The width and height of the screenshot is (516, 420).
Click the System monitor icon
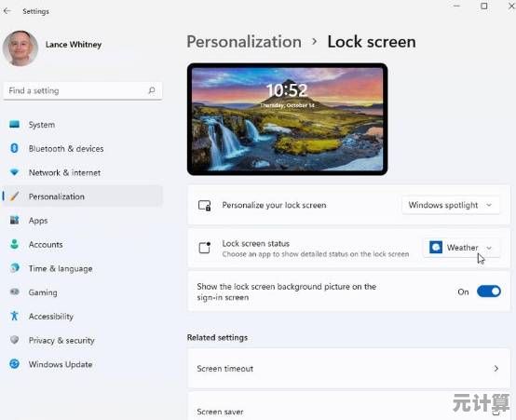[x=14, y=125]
